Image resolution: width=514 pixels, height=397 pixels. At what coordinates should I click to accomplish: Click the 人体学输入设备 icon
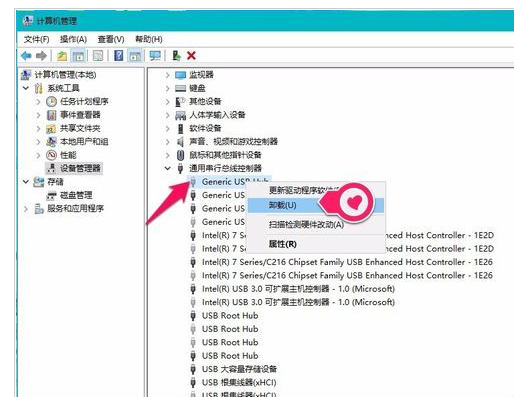[180, 115]
